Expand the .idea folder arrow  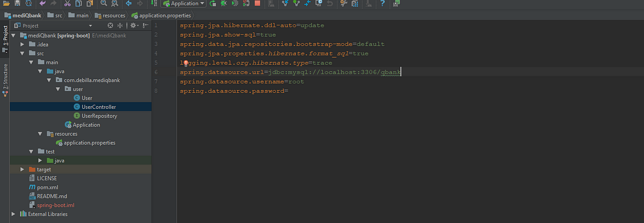22,44
